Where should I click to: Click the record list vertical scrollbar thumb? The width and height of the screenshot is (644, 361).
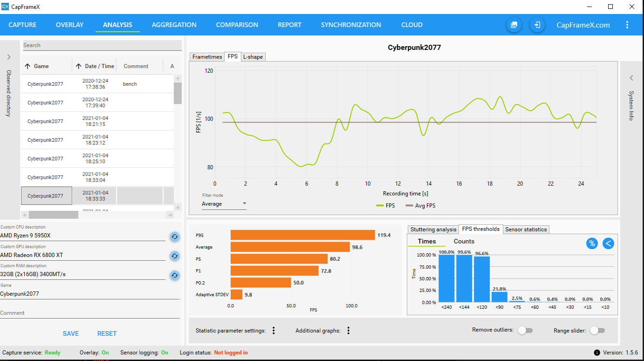coord(178,93)
